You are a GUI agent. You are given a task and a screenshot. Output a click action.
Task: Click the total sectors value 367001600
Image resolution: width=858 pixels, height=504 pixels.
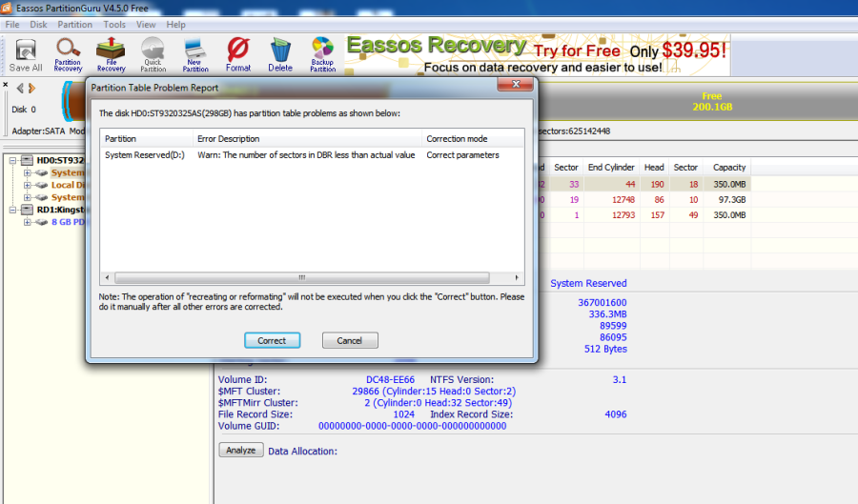[603, 302]
